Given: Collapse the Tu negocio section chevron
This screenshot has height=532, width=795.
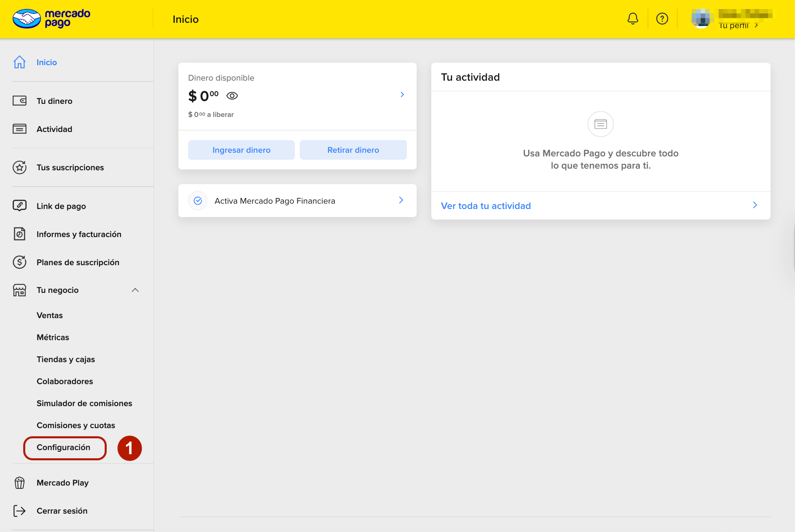Looking at the screenshot, I should click(135, 290).
